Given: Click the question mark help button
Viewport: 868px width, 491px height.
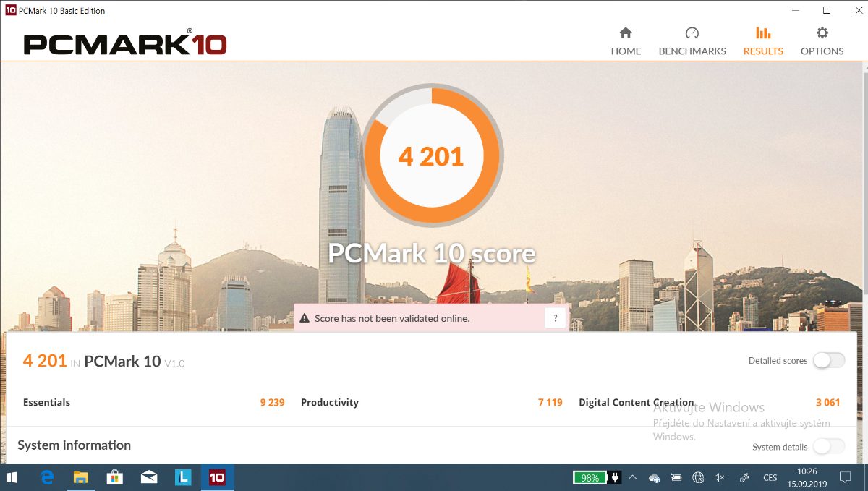Looking at the screenshot, I should click(556, 318).
